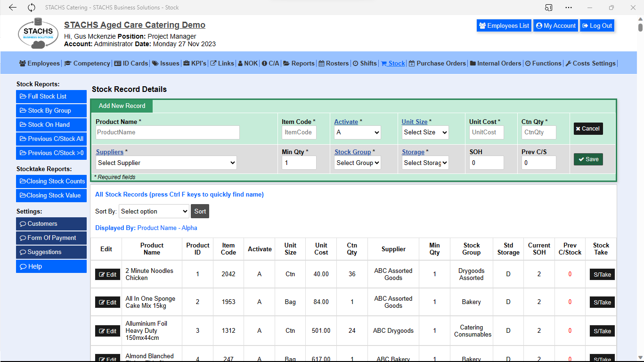644x362 pixels.
Task: Click S/Take for 2 Minute Noodles Chicken
Action: point(602,275)
